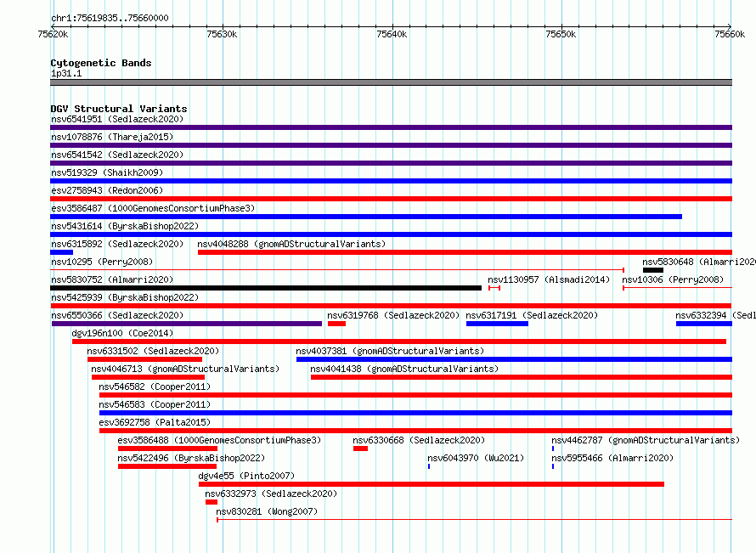756x553 pixels.
Task: Click the blue bar of nsv6317191
Action: pyautogui.click(x=497, y=324)
